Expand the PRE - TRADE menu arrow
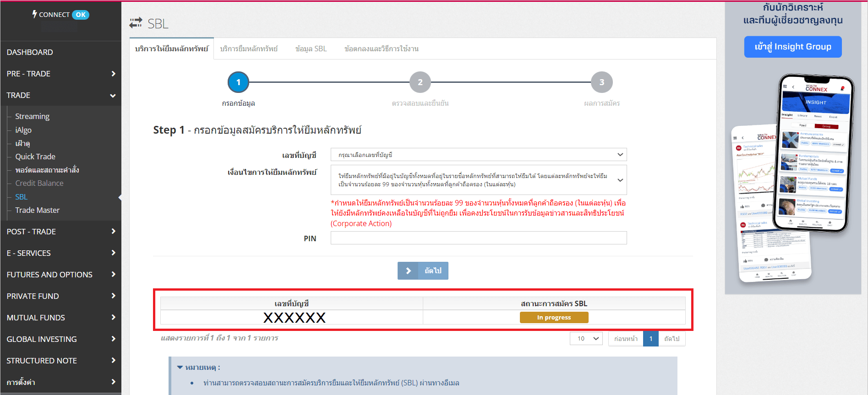This screenshot has height=395, width=868. [x=113, y=74]
